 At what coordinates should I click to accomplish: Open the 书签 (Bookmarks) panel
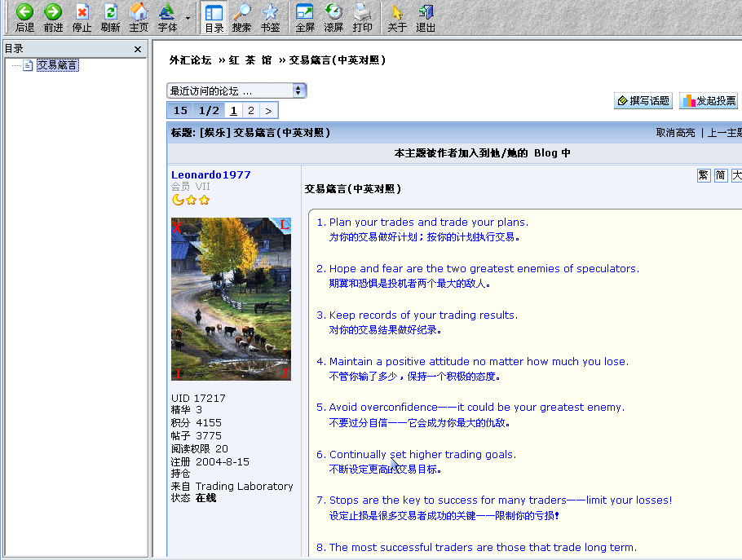(270, 17)
